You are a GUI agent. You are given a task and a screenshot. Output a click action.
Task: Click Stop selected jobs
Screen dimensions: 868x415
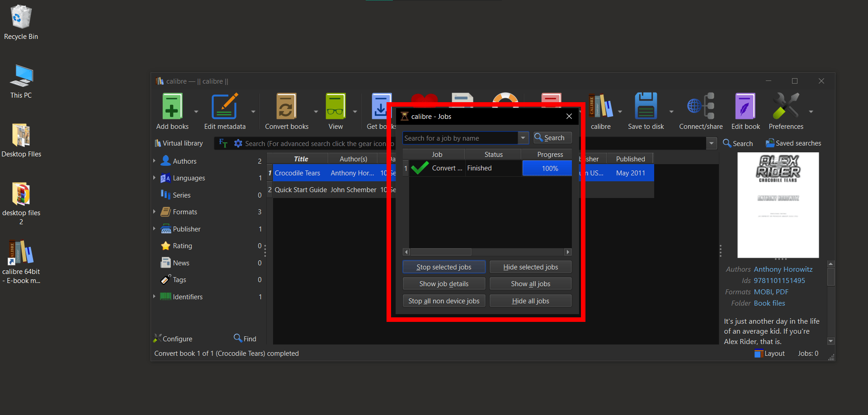(443, 267)
